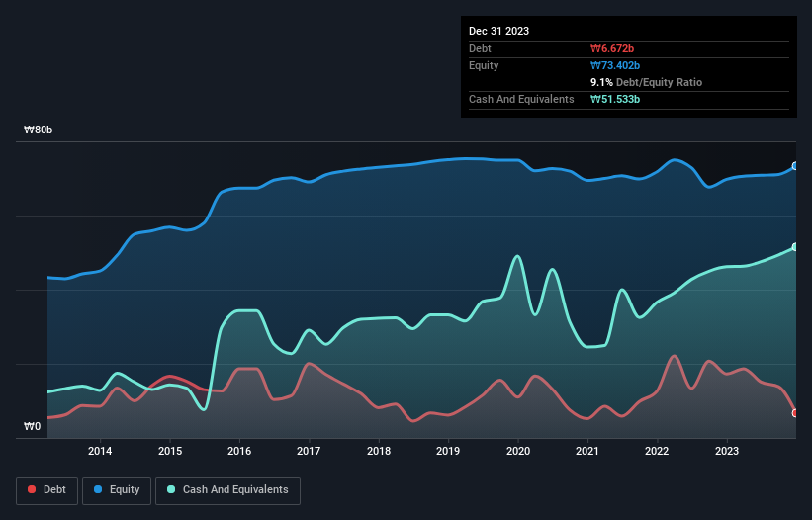Click the 2015 x-axis label
The width and height of the screenshot is (812, 520).
click(170, 451)
